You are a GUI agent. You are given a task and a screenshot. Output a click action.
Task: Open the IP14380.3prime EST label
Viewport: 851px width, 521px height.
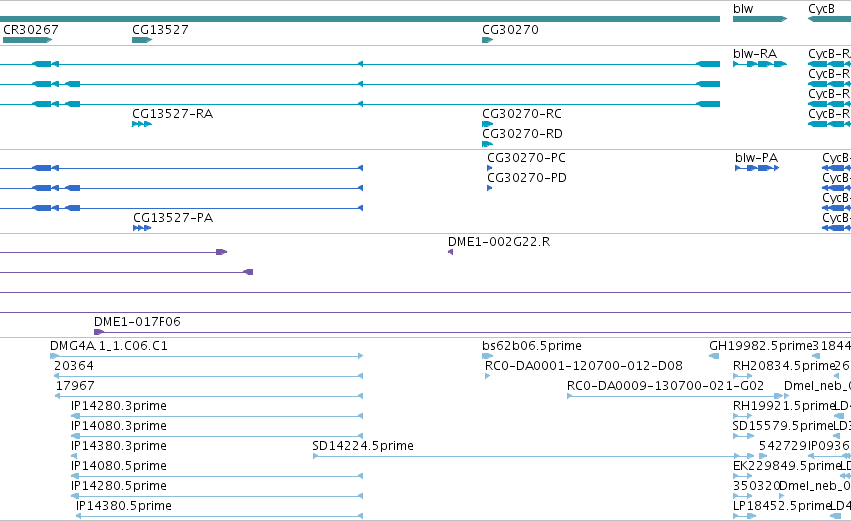(x=119, y=446)
